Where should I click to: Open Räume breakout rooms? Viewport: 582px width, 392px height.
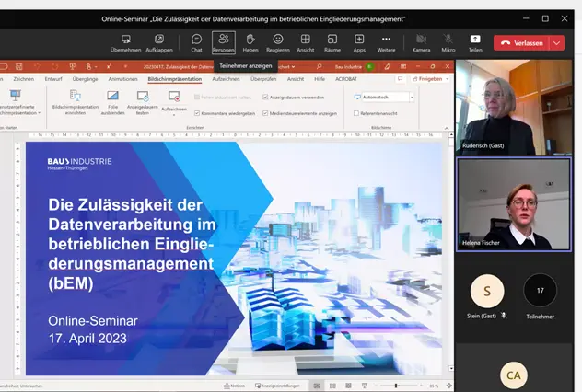tap(332, 39)
